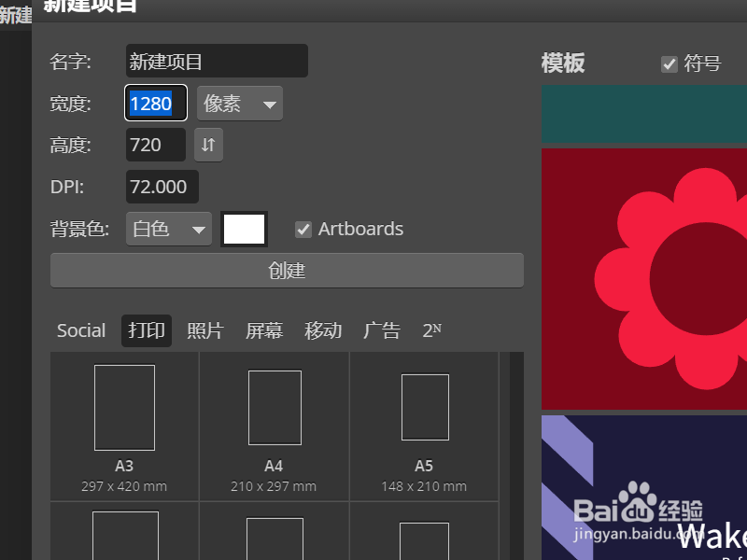Screen dimensions: 747x560
Task: Toggle the Artboards checkbox
Action: coord(303,229)
